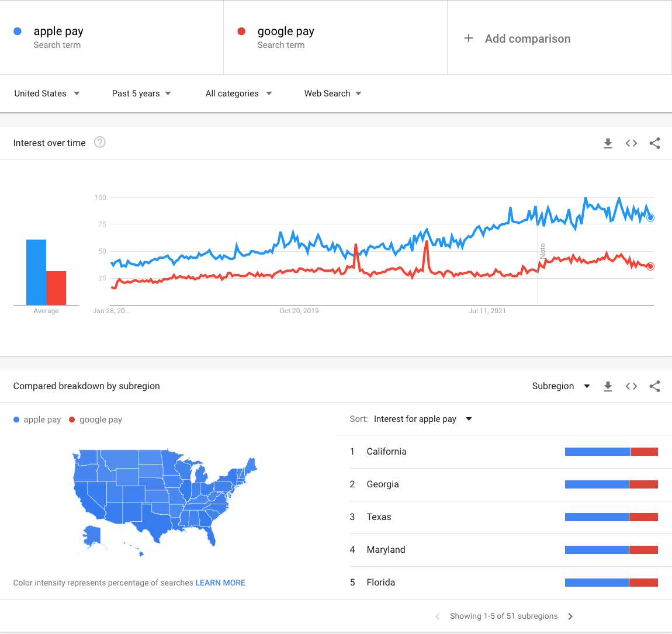Open the Subregion selector dropdown
Image resolution: width=672 pixels, height=634 pixels.
[560, 386]
